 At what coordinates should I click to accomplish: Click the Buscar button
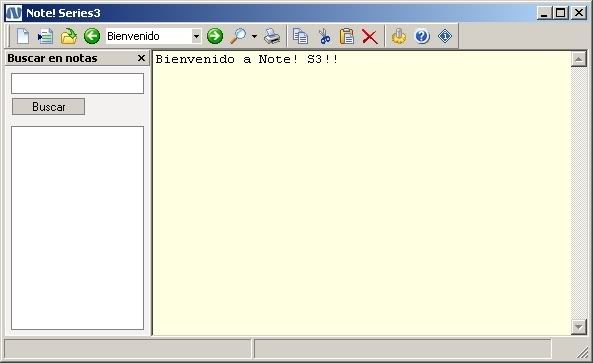(x=48, y=107)
